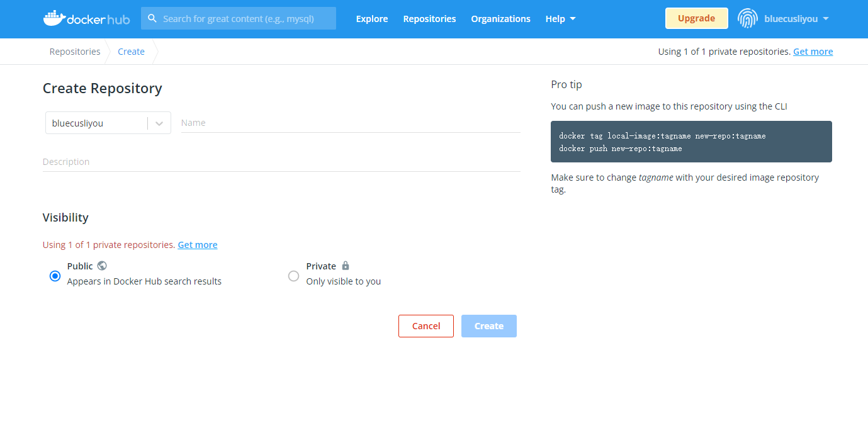The width and height of the screenshot is (868, 423).
Task: Click the Create button
Action: click(x=489, y=326)
